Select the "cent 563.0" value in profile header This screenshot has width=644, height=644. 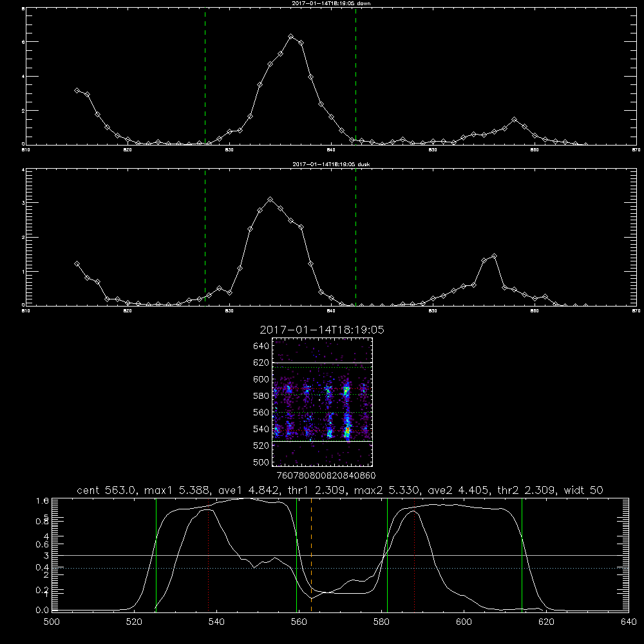[x=106, y=490]
